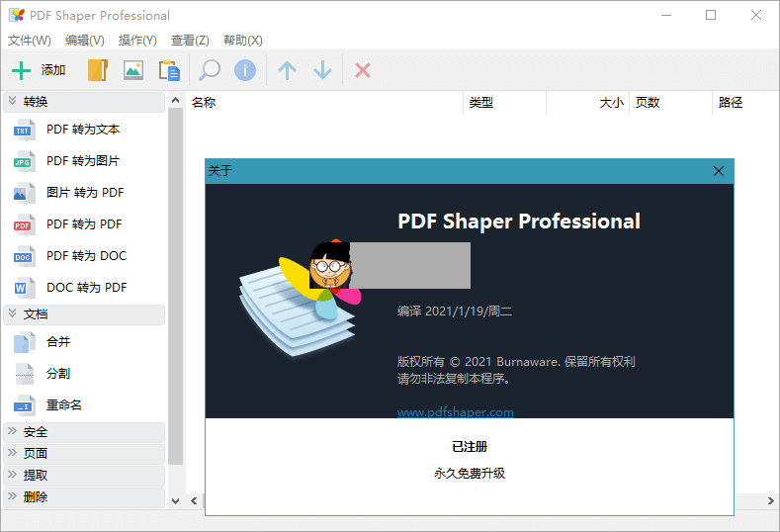Viewport: 780px width, 532px height.
Task: Expand the 删除 section
Action: [x=84, y=497]
